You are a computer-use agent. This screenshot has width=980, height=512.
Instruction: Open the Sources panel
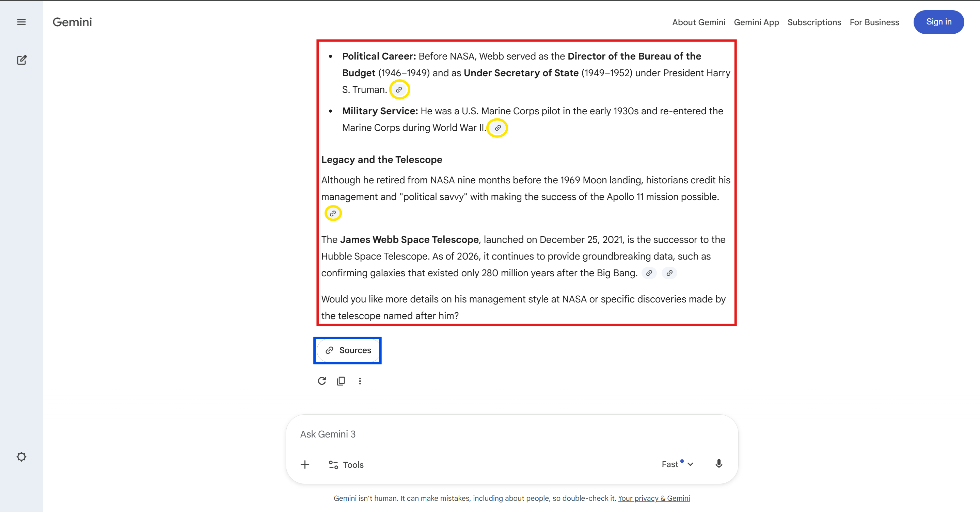tap(347, 350)
